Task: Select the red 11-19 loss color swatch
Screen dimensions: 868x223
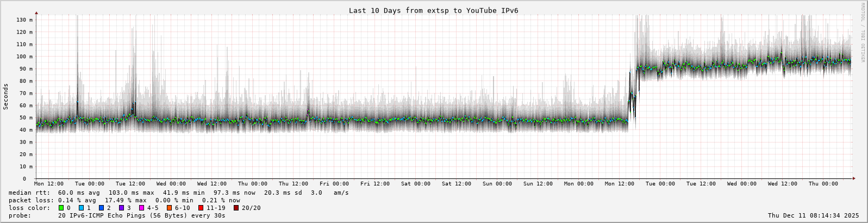Action: [x=201, y=208]
